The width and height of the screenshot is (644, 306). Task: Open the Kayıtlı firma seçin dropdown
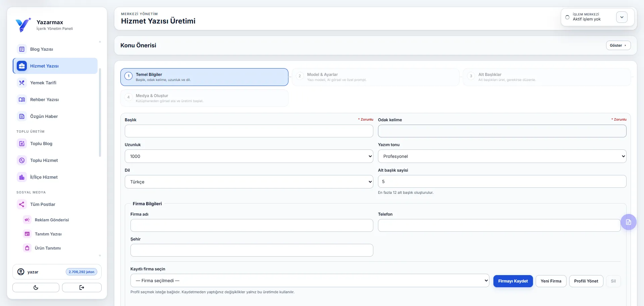[x=310, y=280]
